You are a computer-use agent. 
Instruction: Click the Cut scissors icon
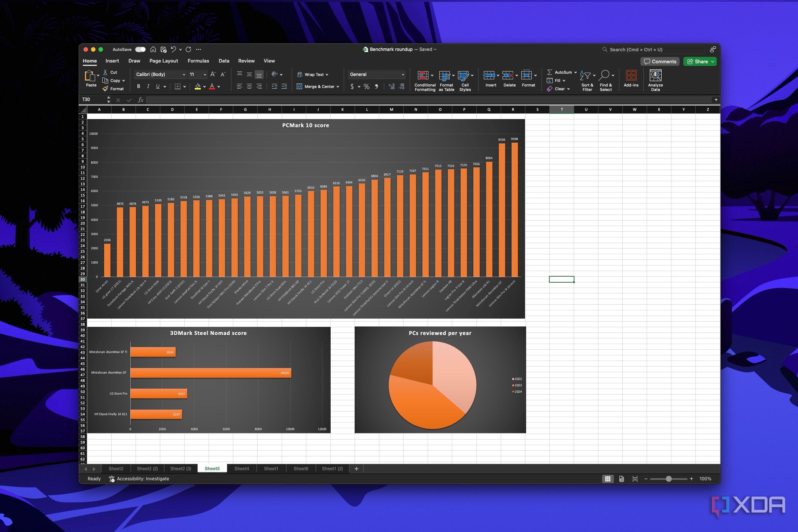coord(106,72)
